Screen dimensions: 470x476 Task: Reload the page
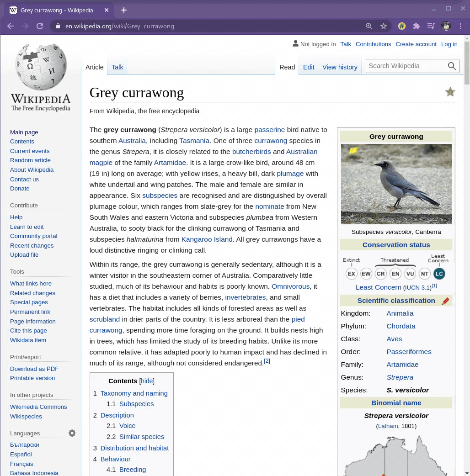40,26
